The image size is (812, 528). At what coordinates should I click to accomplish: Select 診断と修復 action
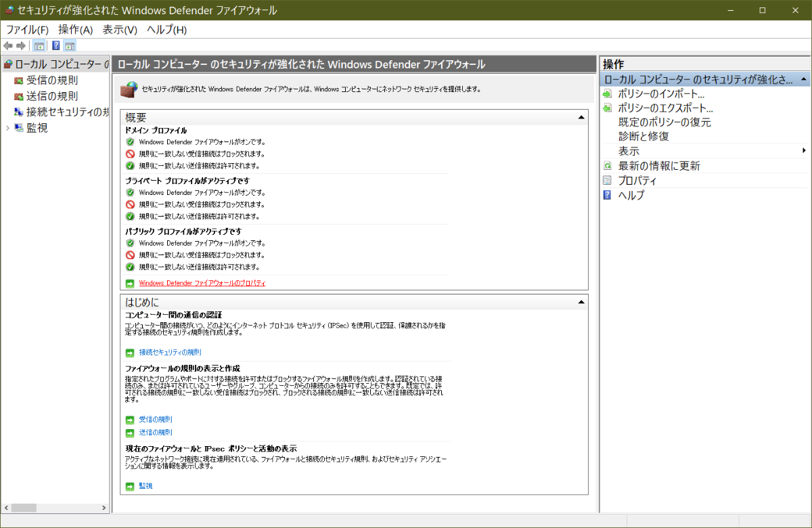[644, 137]
